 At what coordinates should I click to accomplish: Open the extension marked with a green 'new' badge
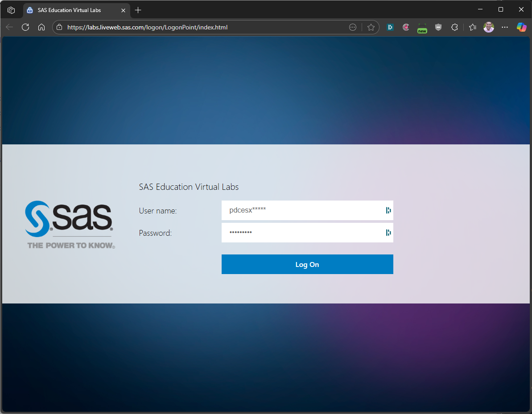point(422,27)
